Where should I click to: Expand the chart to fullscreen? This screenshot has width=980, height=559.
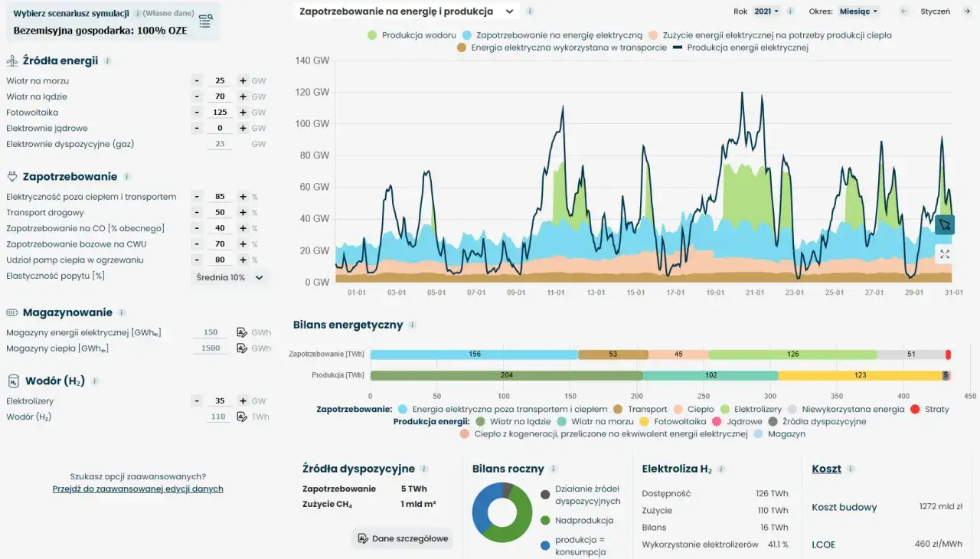pyautogui.click(x=944, y=253)
